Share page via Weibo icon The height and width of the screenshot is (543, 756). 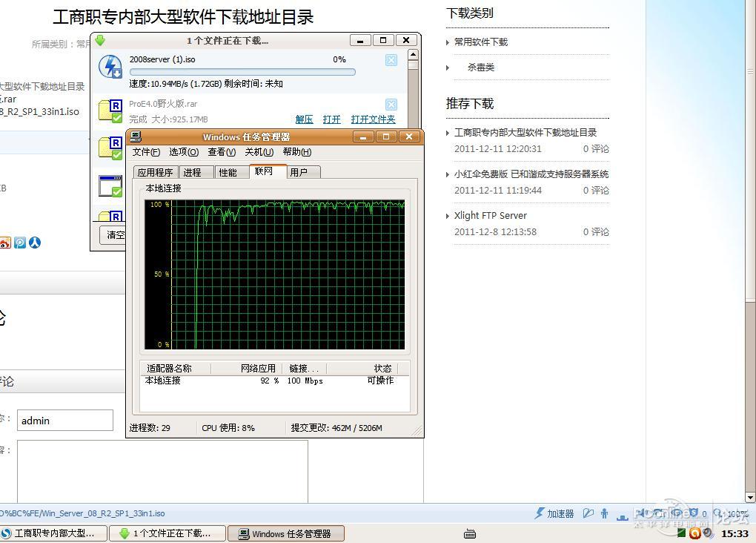pyautogui.click(x=5, y=243)
